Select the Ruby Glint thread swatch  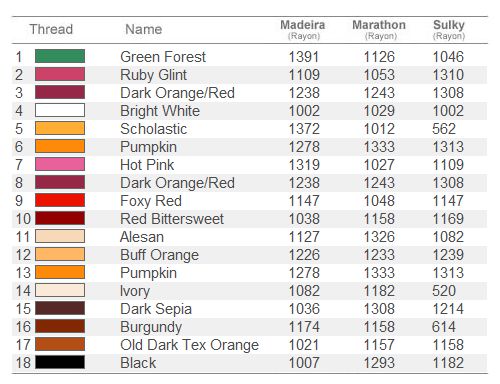click(x=60, y=74)
